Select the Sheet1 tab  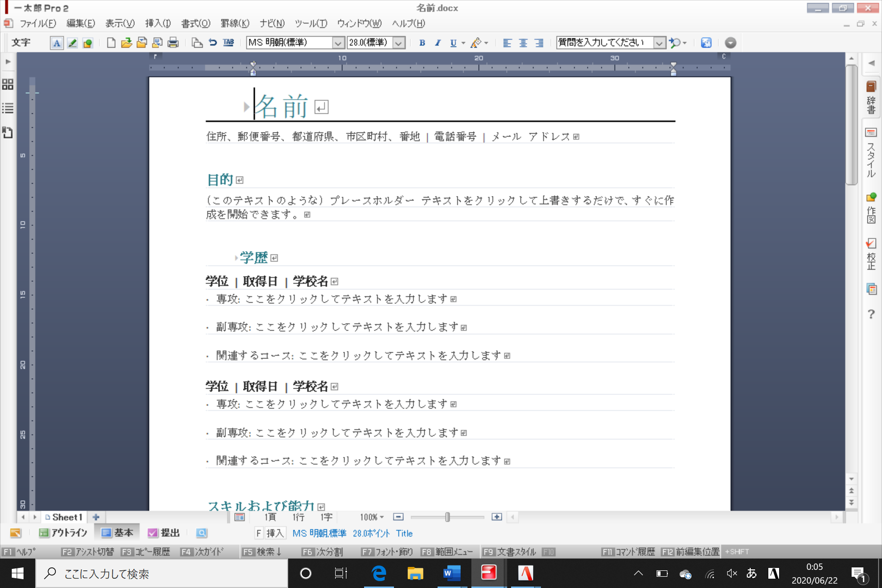[64, 517]
